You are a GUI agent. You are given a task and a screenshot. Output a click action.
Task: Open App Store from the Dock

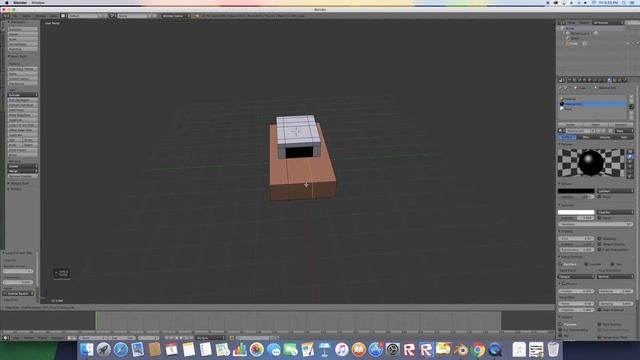tap(376, 350)
